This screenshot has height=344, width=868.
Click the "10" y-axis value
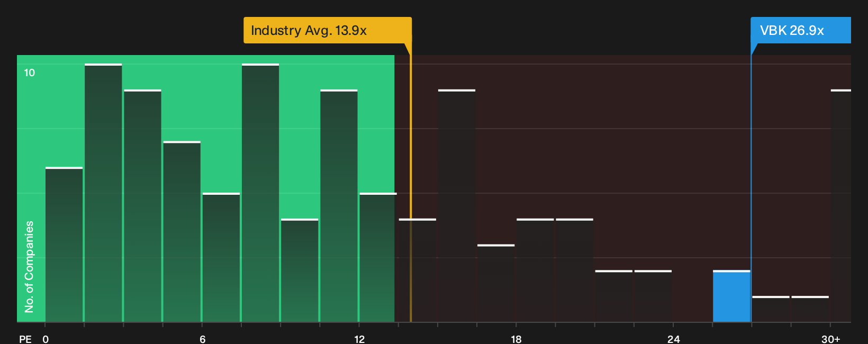(30, 73)
